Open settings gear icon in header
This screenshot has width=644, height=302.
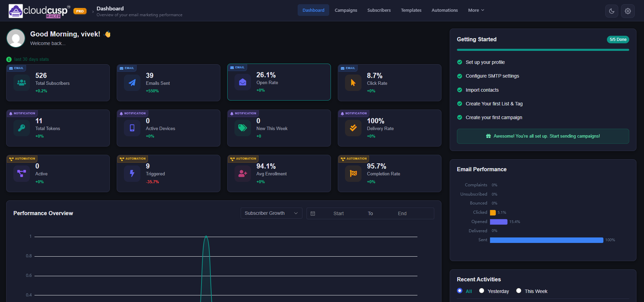point(627,11)
